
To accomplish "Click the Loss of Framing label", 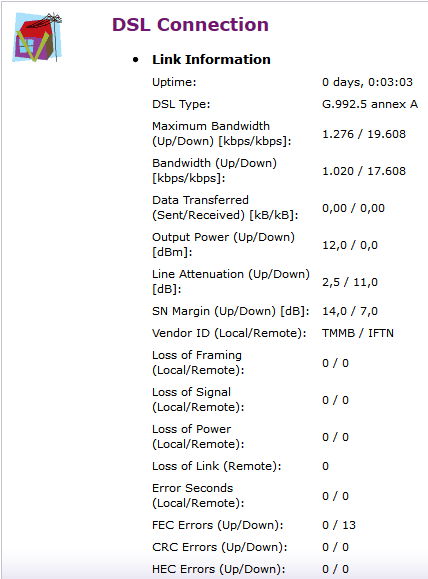I will pos(198,363).
